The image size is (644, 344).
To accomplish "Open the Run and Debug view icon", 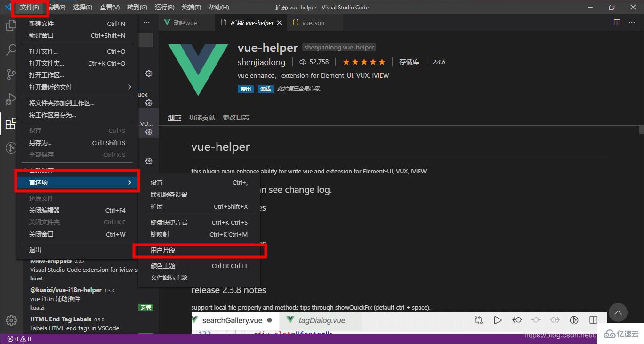I will (x=11, y=99).
